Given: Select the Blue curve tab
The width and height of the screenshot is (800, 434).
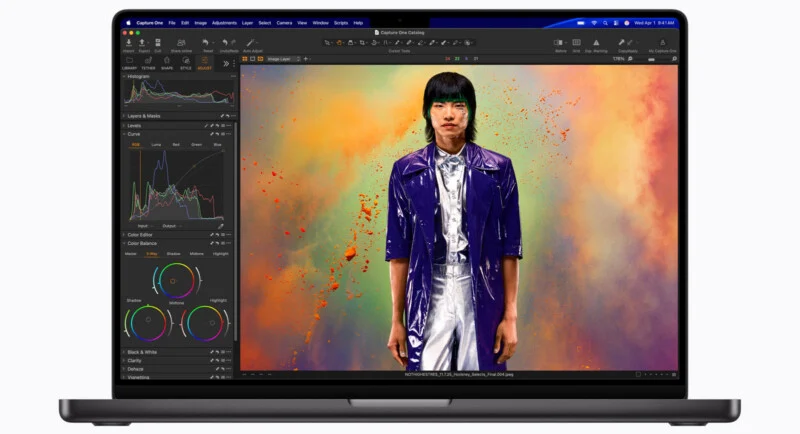Looking at the screenshot, I should 217,145.
